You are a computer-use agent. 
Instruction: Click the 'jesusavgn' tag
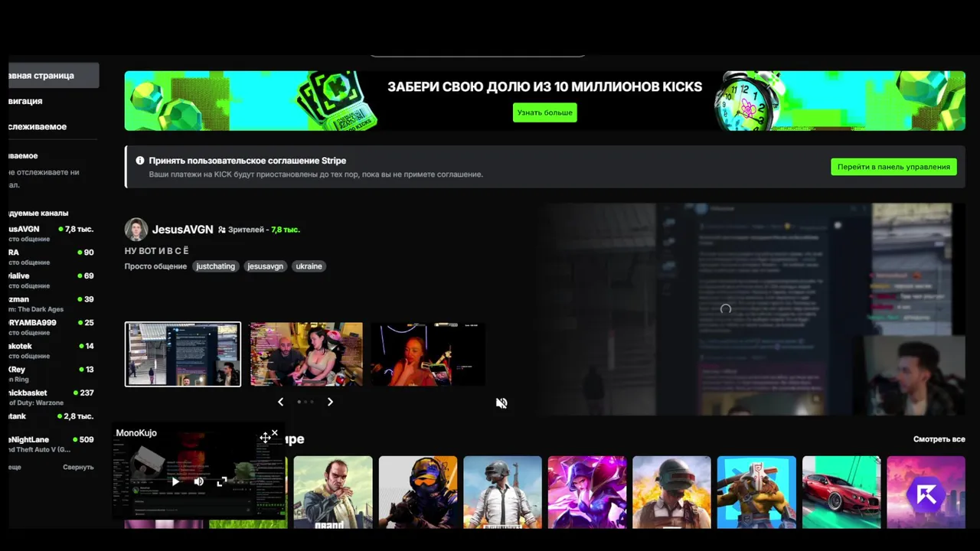[265, 266]
